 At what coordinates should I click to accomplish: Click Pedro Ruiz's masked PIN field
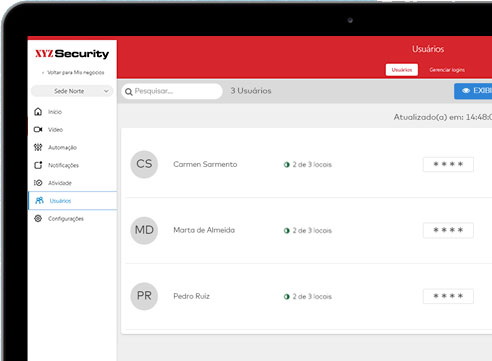[x=448, y=296]
